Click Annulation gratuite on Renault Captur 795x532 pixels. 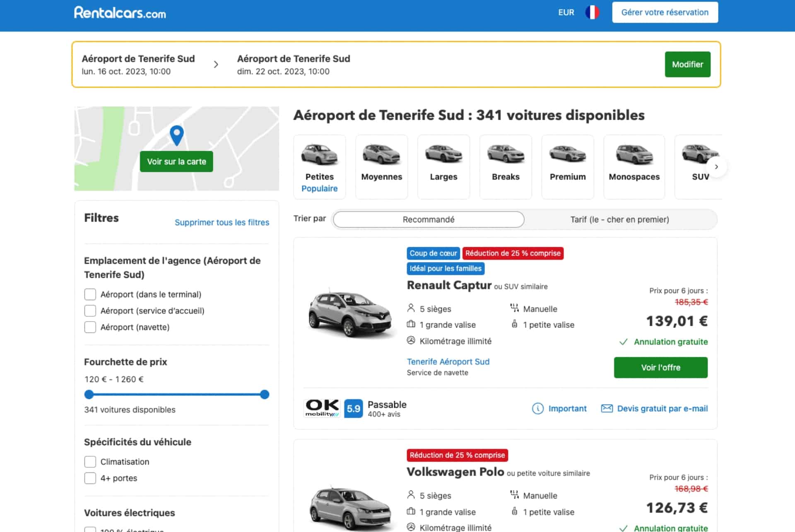click(x=671, y=342)
